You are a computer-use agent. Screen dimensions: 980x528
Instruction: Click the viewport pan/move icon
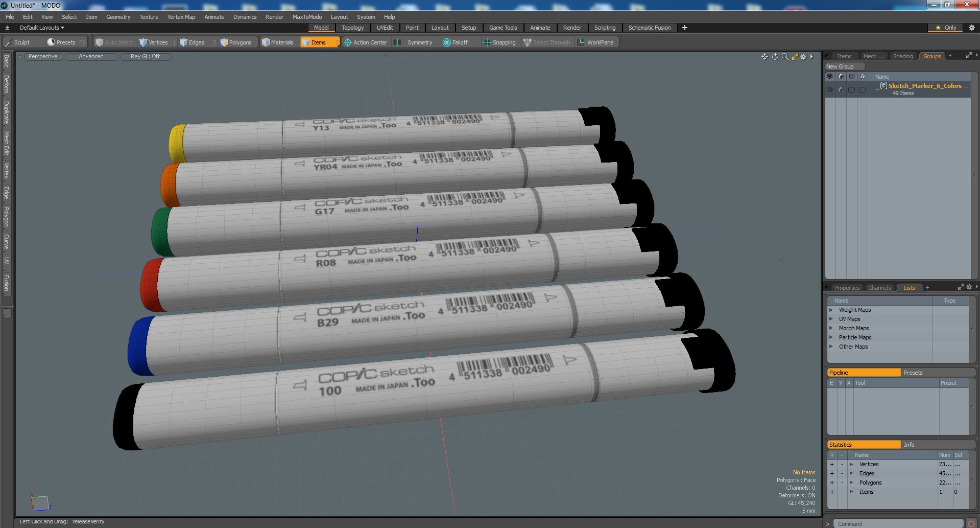click(764, 57)
